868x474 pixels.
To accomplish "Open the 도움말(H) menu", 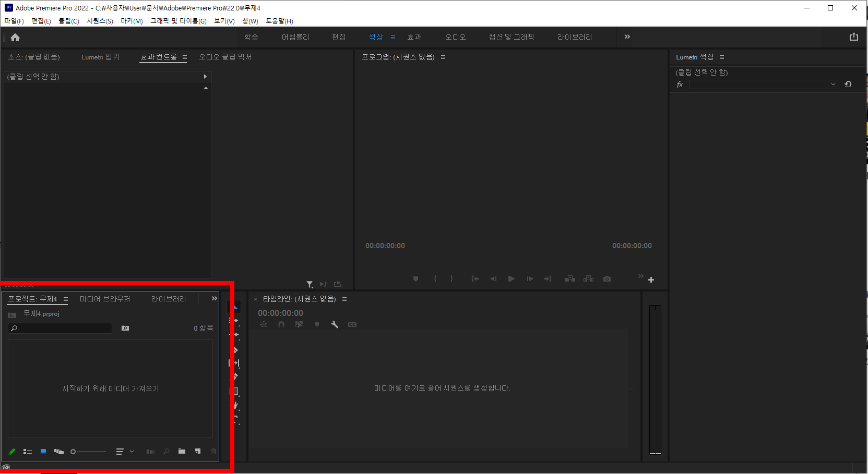I will [x=279, y=21].
